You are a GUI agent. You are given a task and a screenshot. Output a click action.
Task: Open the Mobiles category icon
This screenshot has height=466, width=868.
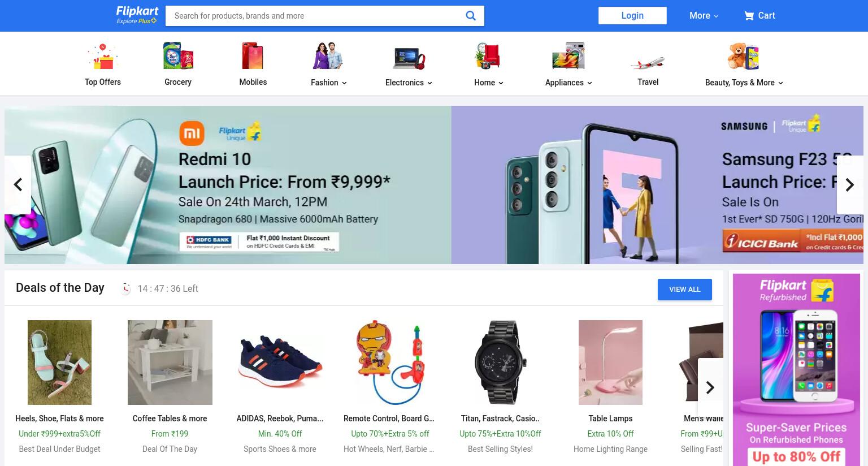[253, 56]
